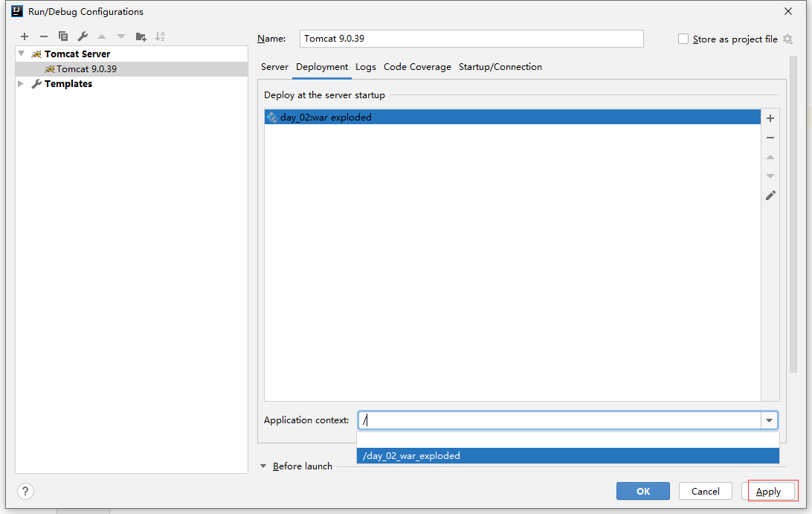Add a deployment artifact with plus icon

(770, 118)
